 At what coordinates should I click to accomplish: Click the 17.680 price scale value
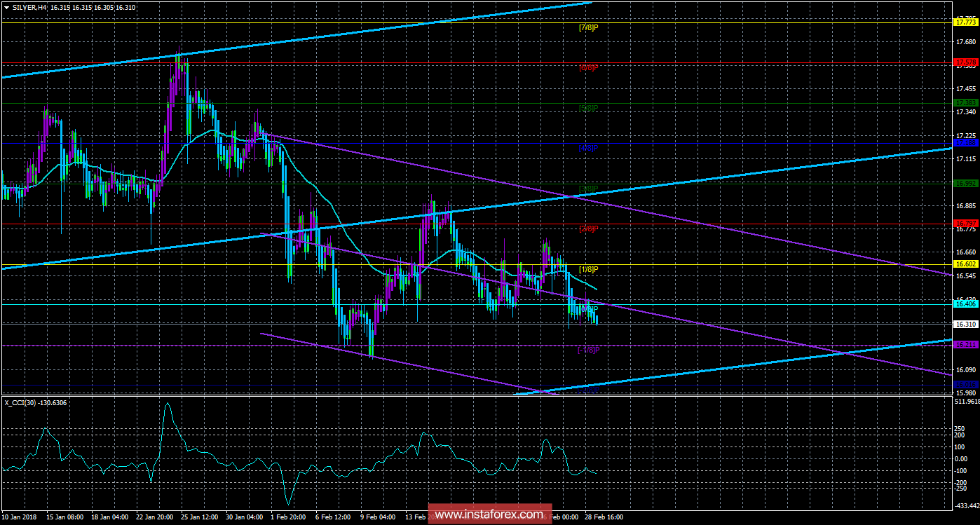tap(965, 42)
